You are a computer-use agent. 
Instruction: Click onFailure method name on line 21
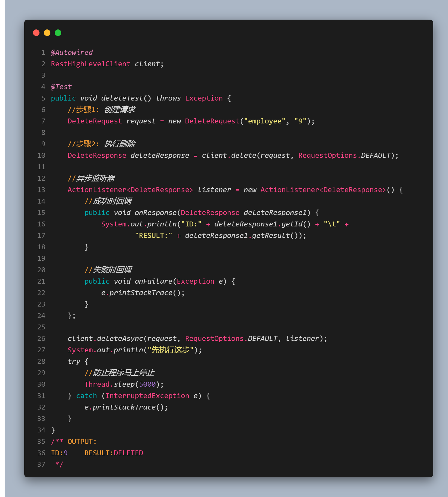coord(154,281)
